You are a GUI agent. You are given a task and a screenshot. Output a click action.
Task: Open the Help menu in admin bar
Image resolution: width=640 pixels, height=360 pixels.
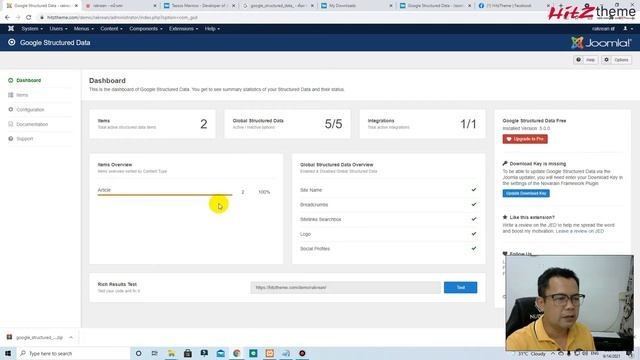(x=212, y=29)
